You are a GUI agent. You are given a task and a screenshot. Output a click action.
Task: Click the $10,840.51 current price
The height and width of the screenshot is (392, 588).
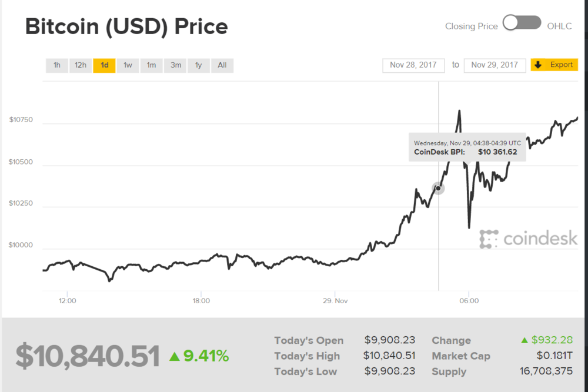(x=88, y=357)
